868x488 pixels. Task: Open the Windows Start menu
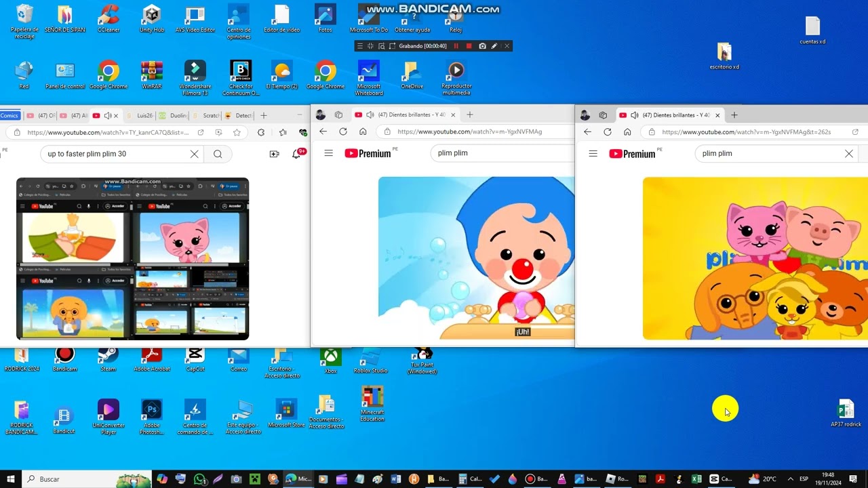coord(11,479)
